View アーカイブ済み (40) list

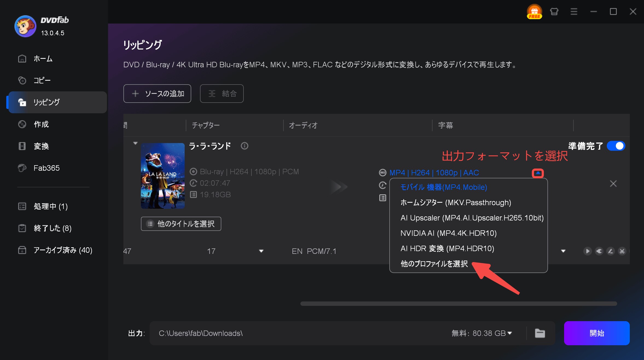pos(57,250)
